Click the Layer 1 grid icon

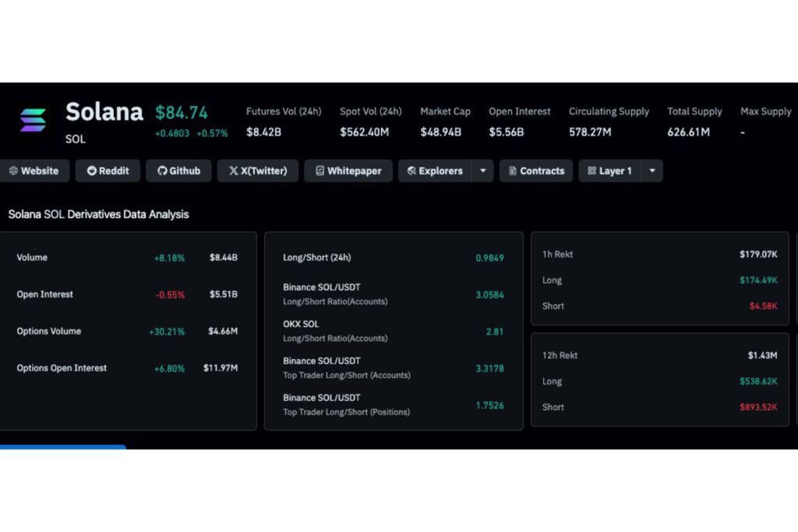click(592, 171)
